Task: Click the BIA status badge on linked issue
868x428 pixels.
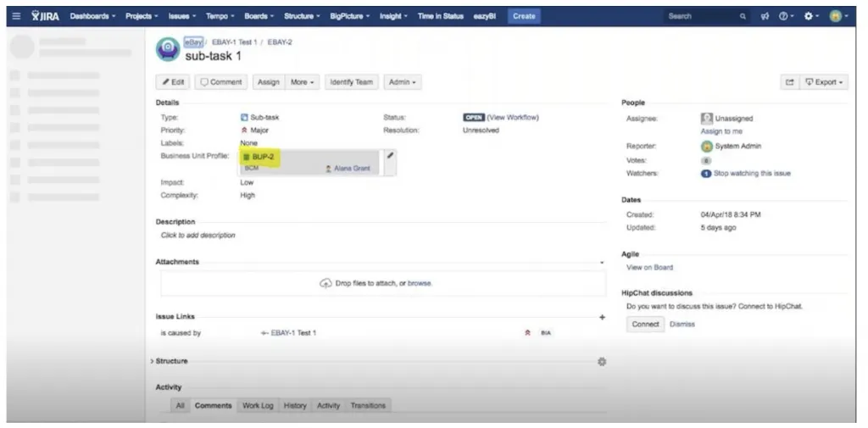Action: click(x=546, y=333)
